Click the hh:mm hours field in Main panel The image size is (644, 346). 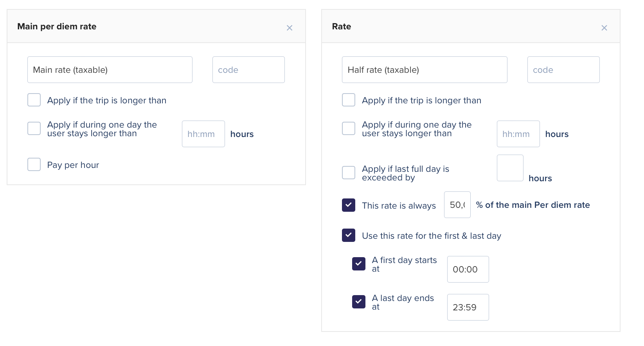(203, 134)
